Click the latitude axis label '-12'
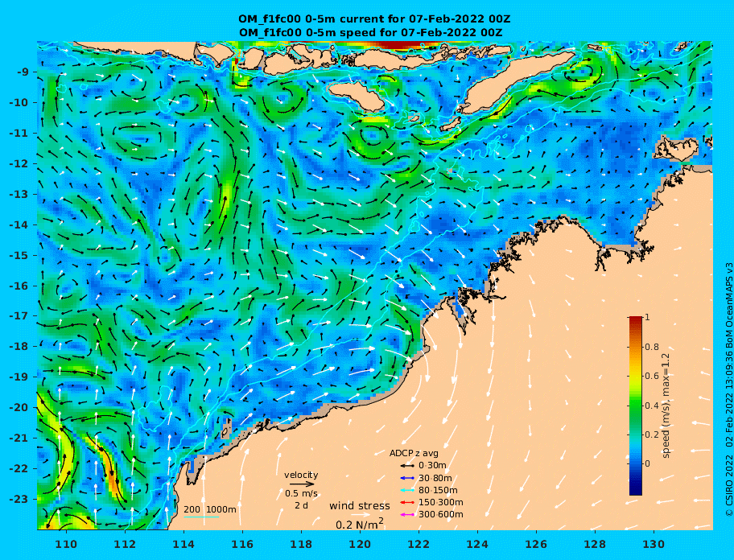Viewport: 734px width, 560px height. 19,164
